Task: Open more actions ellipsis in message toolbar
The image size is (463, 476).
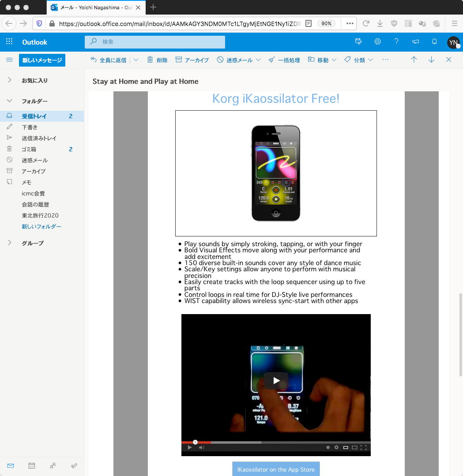Action: (x=385, y=60)
